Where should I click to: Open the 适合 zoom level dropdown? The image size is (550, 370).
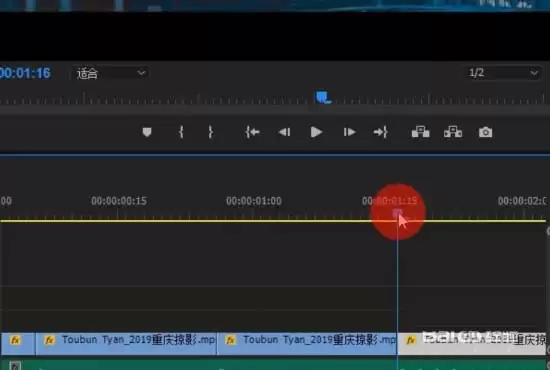110,73
